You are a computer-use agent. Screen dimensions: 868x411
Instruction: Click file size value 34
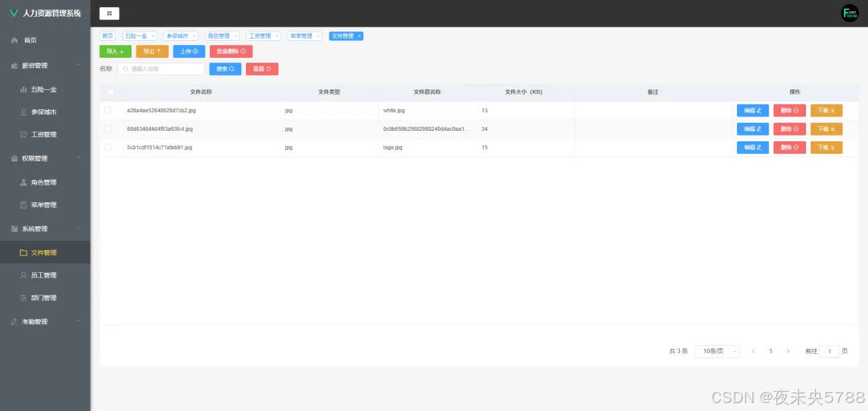pyautogui.click(x=485, y=129)
